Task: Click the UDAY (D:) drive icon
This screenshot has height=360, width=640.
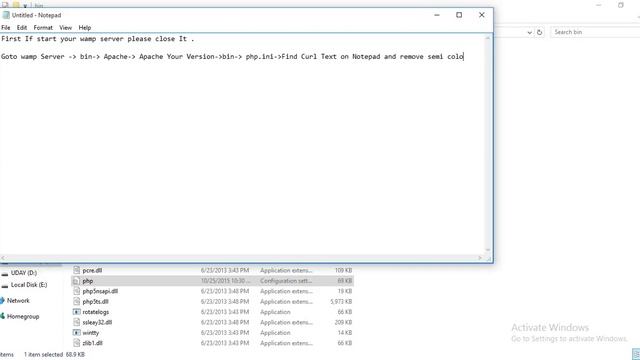Action: 5,273
